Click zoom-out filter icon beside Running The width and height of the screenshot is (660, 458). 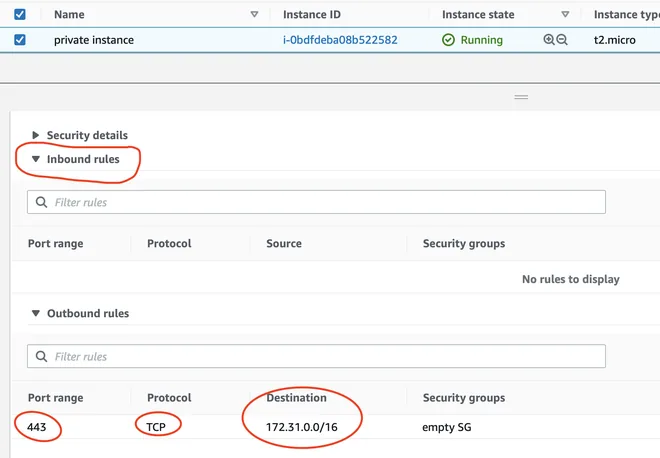coord(562,40)
